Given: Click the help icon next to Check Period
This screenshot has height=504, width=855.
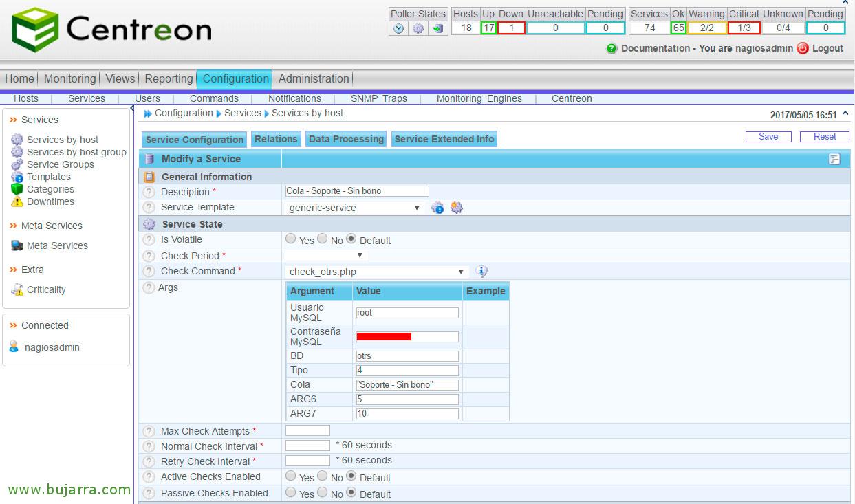Looking at the screenshot, I should (x=149, y=256).
